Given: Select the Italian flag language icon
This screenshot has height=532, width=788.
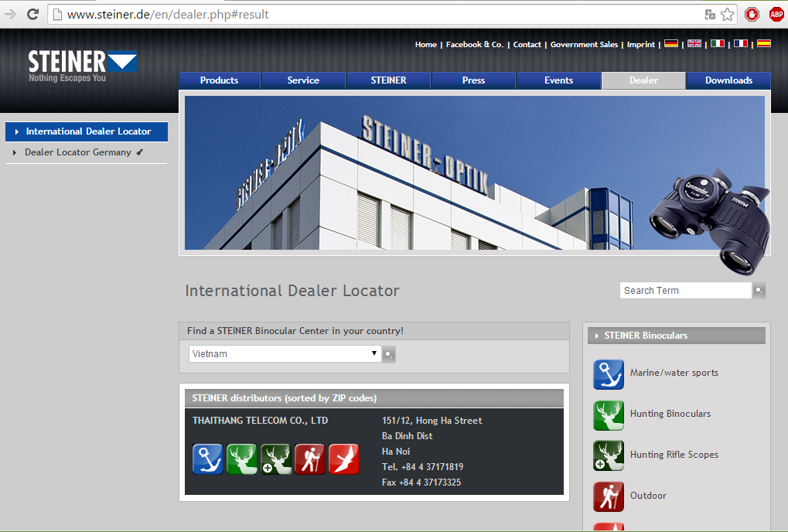Looking at the screenshot, I should point(717,44).
